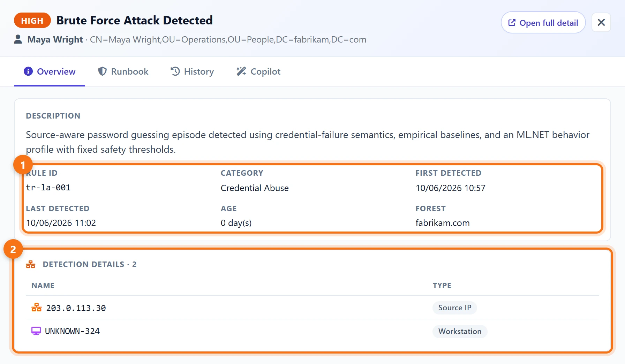Click the network icon beside 203.0.113.30
The height and width of the screenshot is (364, 625).
tap(37, 308)
